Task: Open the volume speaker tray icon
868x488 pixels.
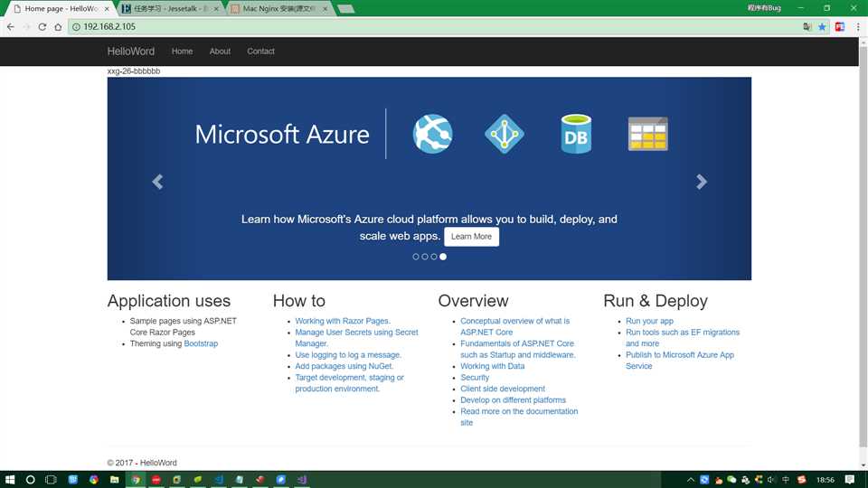Action: 771,480
